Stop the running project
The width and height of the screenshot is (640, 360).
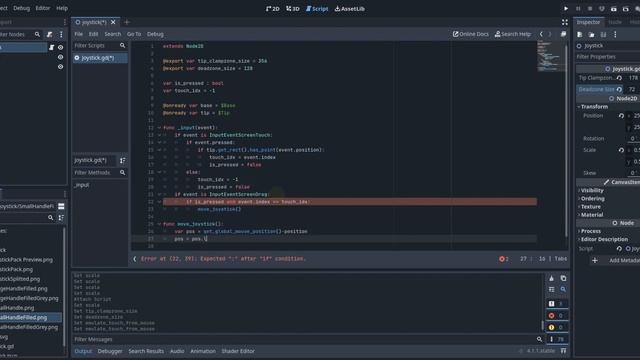click(590, 9)
